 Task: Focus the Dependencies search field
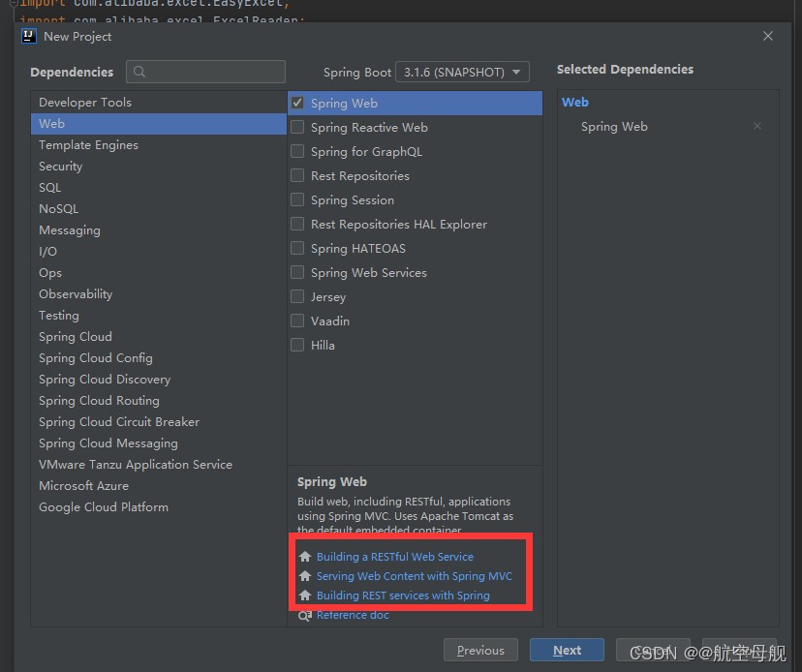pyautogui.click(x=205, y=72)
